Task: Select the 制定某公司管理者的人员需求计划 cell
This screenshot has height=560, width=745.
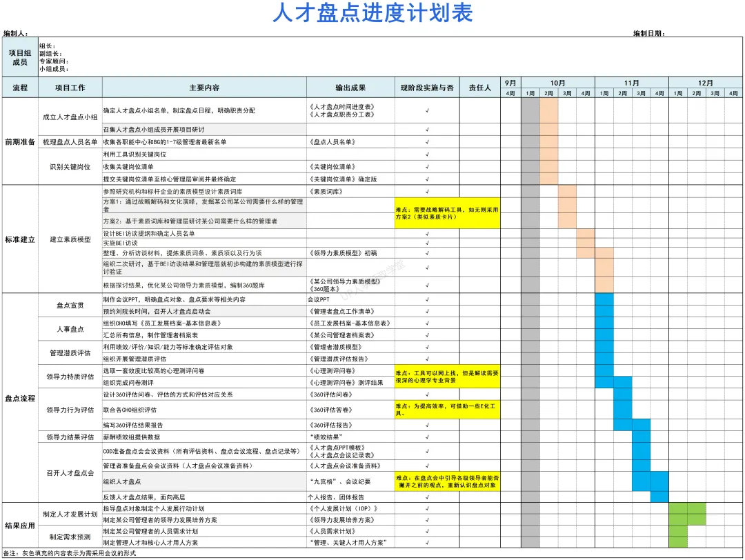Action: click(x=204, y=532)
